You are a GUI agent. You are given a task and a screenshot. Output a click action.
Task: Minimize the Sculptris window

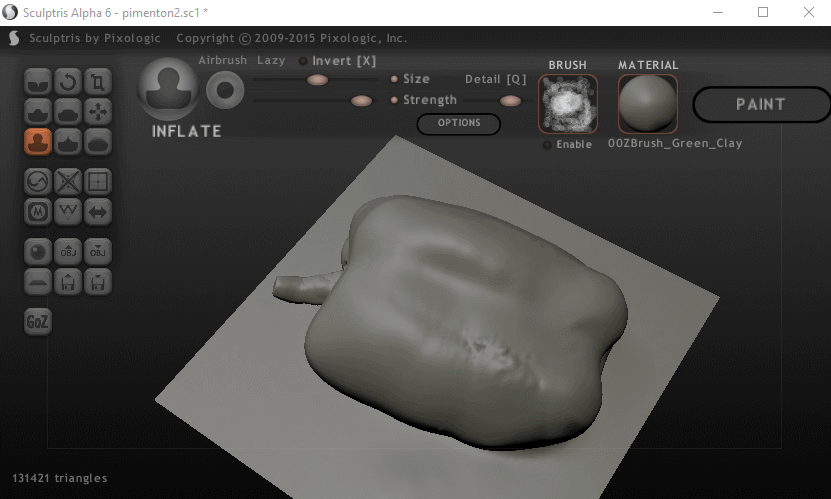coord(718,12)
